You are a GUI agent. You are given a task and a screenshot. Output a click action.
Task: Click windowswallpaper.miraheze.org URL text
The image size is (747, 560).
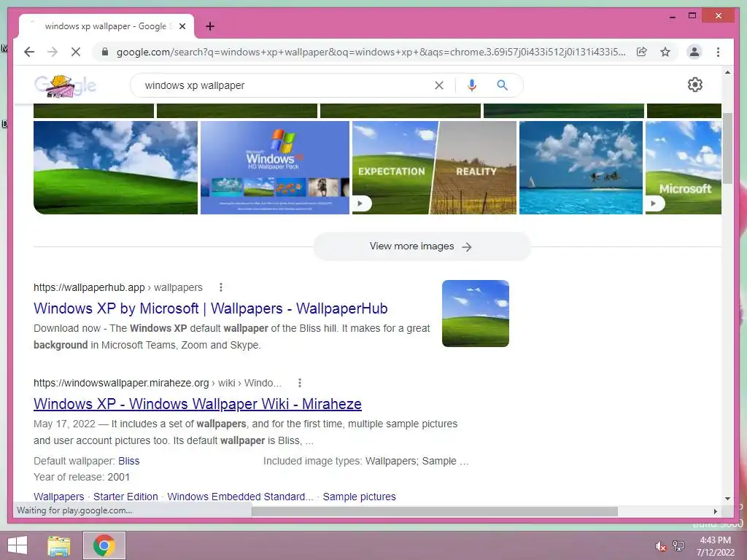[x=121, y=383]
